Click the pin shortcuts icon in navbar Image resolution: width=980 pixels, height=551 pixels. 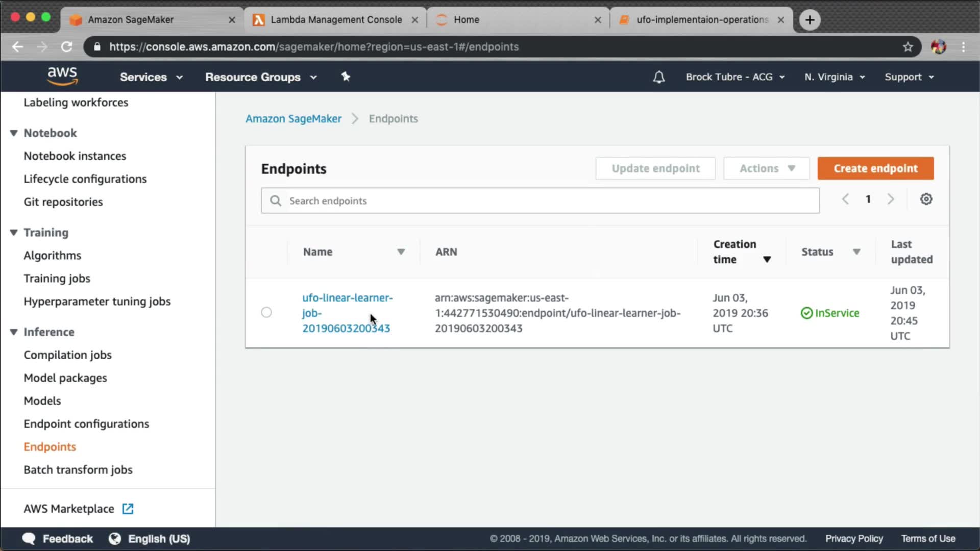pos(346,77)
